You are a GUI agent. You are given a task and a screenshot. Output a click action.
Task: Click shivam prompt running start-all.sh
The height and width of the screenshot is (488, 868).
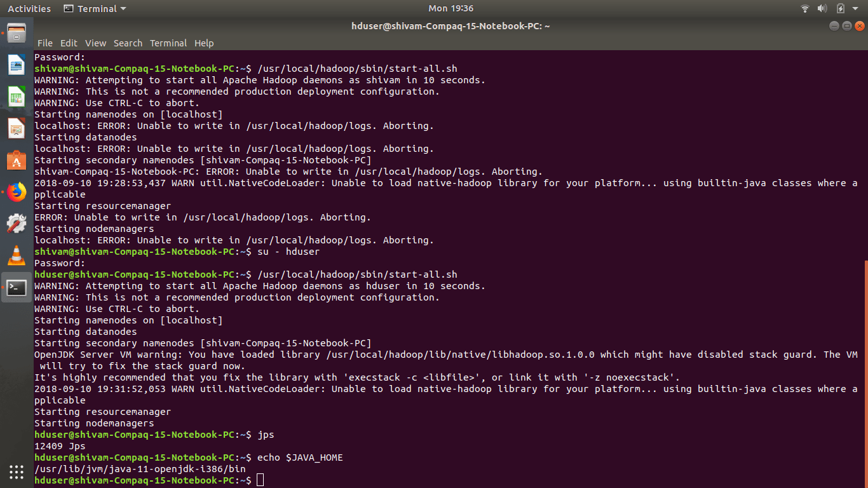click(246, 69)
